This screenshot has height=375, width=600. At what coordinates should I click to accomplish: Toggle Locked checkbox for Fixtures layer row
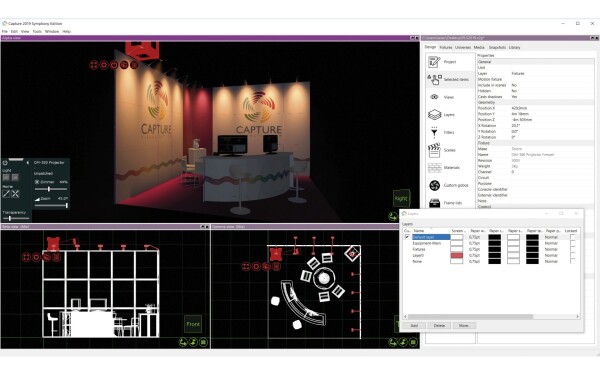coord(572,249)
